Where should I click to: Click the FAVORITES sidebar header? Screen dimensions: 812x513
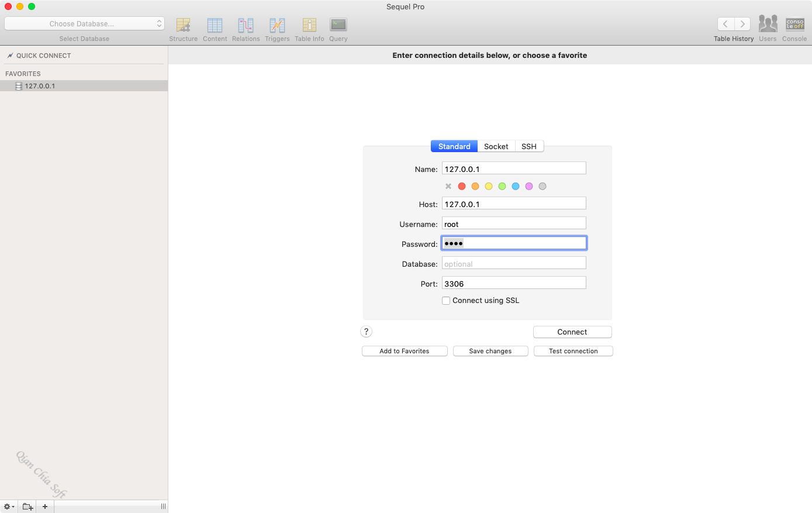pyautogui.click(x=23, y=74)
